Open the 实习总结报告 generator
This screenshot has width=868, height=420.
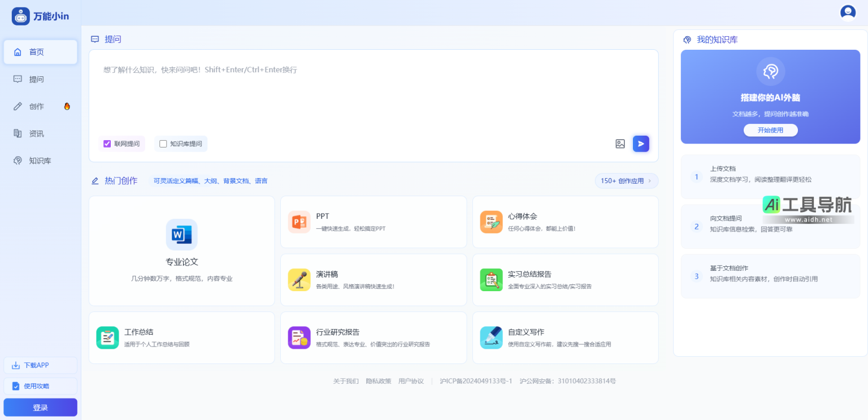[x=565, y=280]
